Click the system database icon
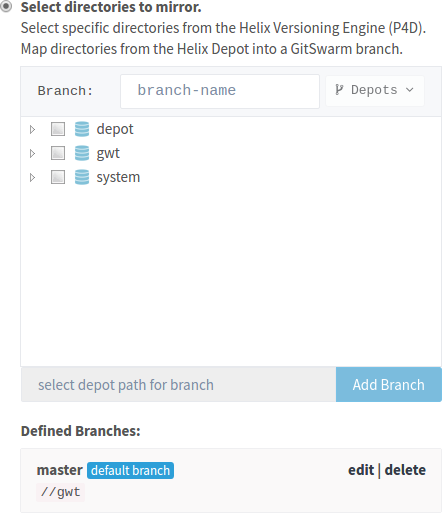The image size is (442, 513). tap(82, 177)
